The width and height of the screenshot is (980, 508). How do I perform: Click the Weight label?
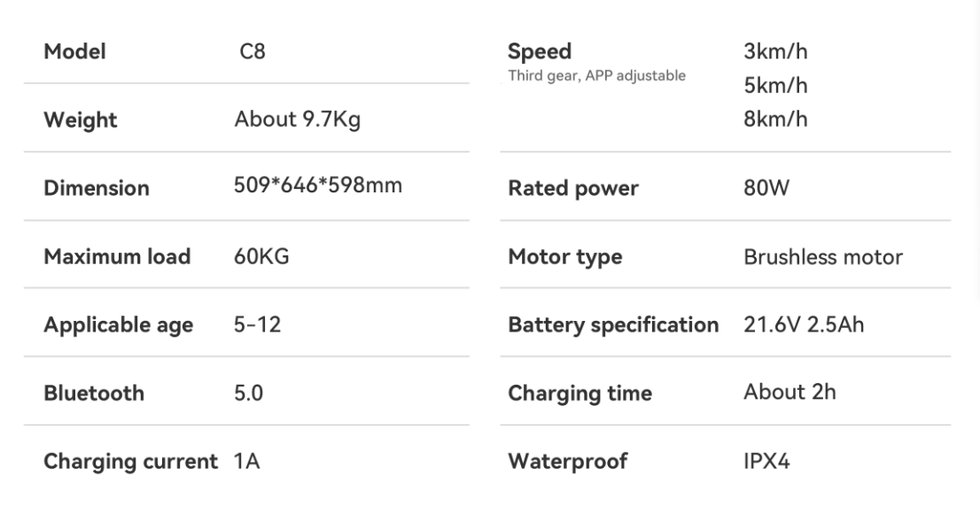click(x=80, y=121)
